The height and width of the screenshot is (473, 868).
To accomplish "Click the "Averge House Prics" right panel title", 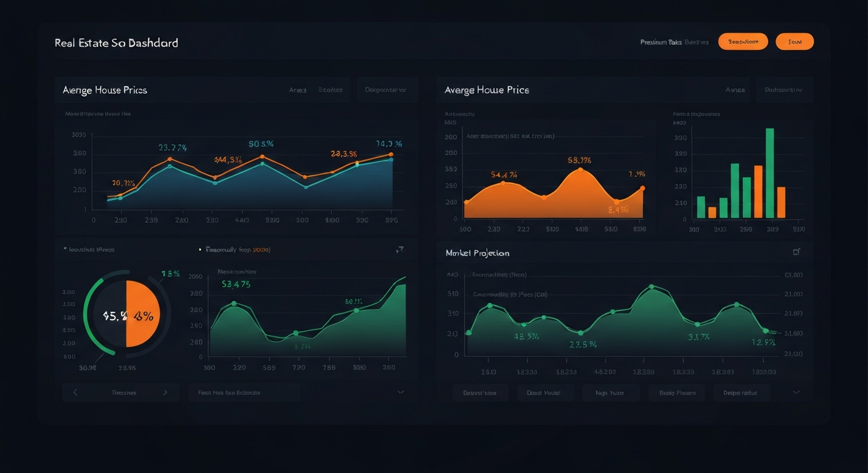I will pyautogui.click(x=487, y=90).
